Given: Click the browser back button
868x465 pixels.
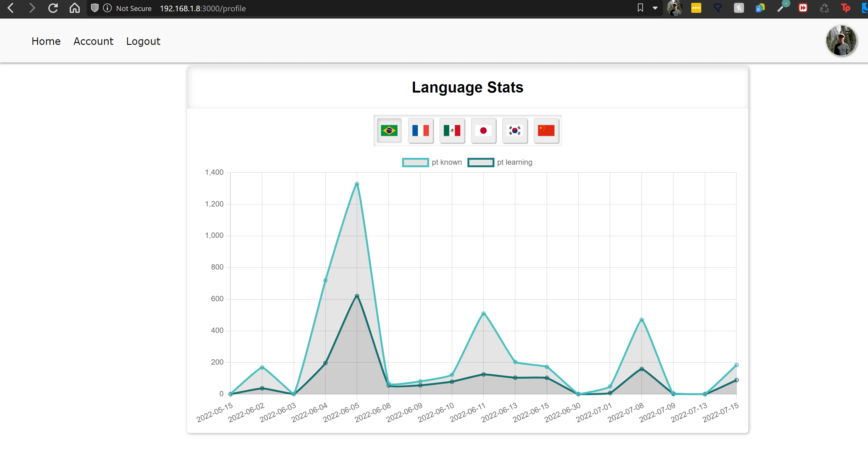Looking at the screenshot, I should (10, 8).
